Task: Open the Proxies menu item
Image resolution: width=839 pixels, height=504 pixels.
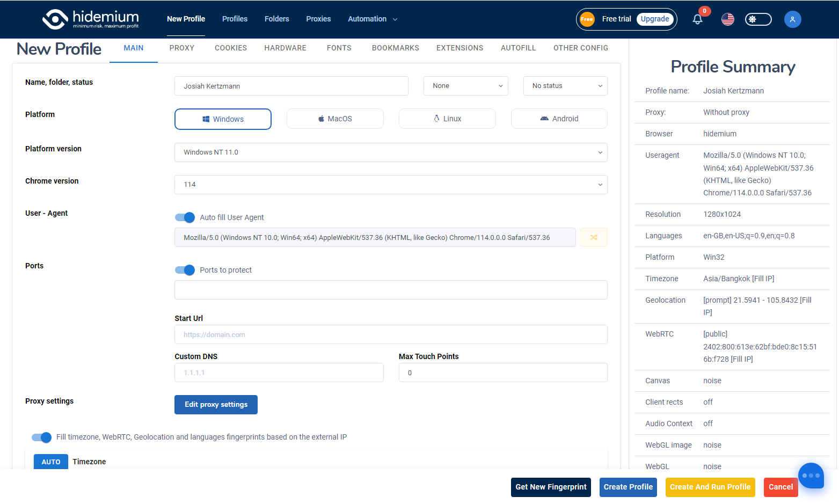Action: 318,19
